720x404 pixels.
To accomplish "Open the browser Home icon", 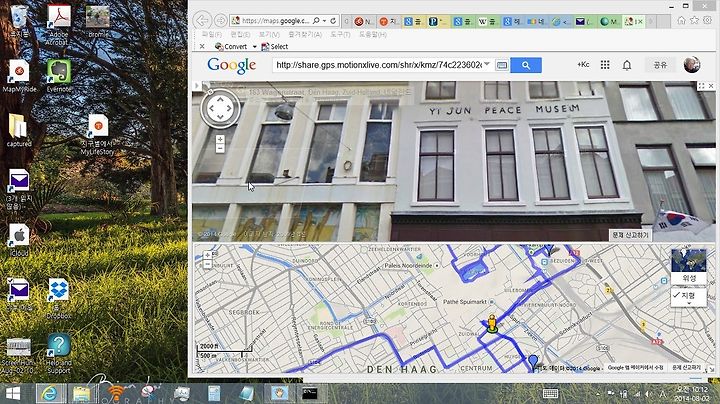I will pos(681,20).
